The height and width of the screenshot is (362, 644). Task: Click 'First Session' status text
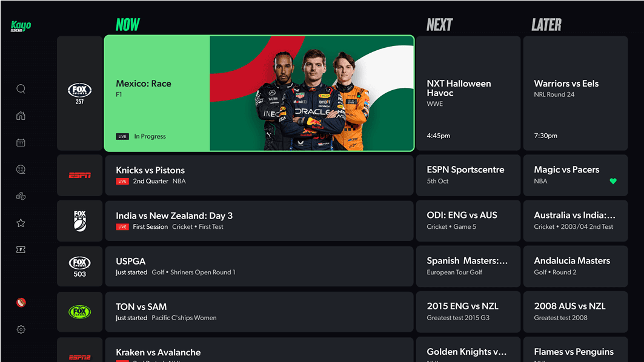[150, 227]
